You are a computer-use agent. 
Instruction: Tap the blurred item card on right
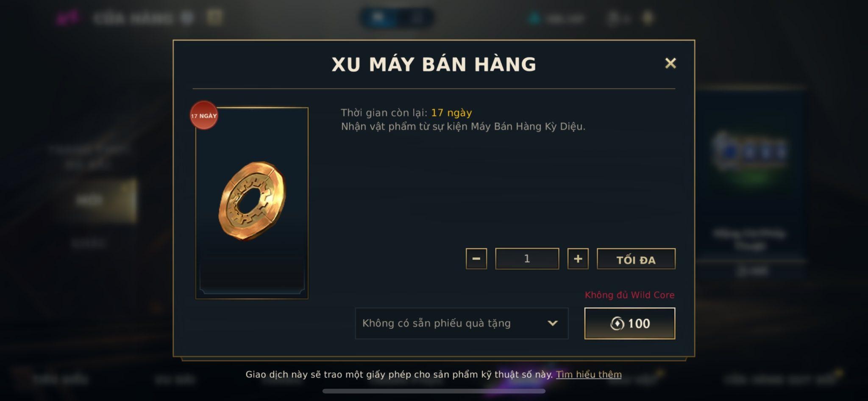750,178
